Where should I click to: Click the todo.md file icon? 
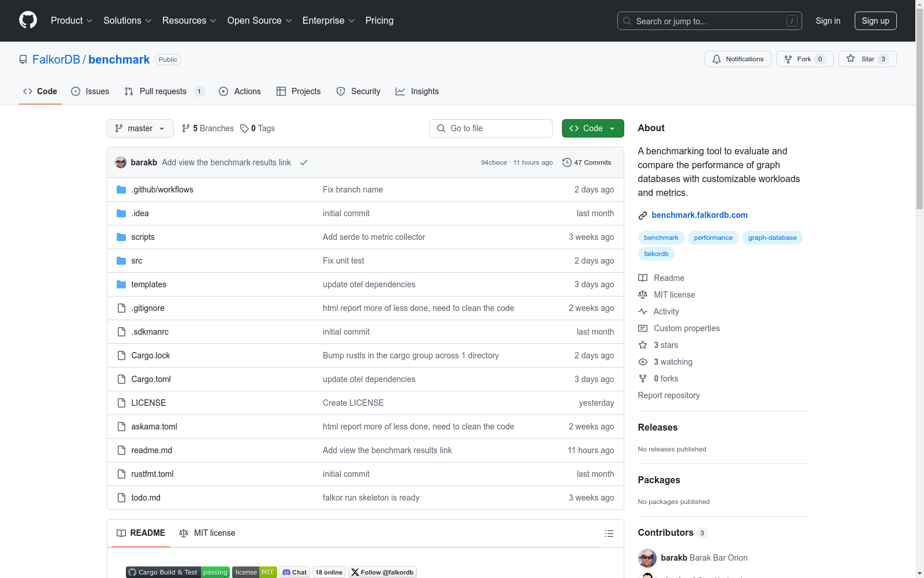(x=121, y=498)
